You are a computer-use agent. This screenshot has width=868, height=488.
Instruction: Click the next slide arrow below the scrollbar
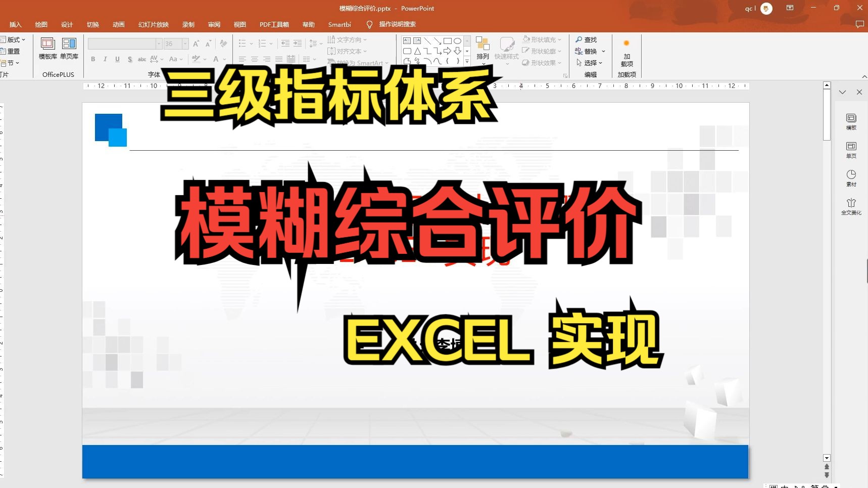pyautogui.click(x=827, y=475)
